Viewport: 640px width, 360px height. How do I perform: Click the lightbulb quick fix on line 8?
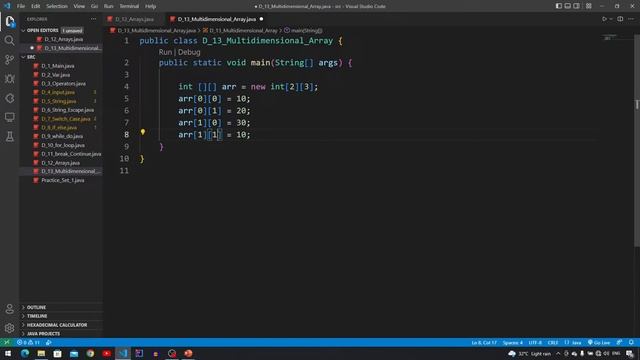coord(142,132)
